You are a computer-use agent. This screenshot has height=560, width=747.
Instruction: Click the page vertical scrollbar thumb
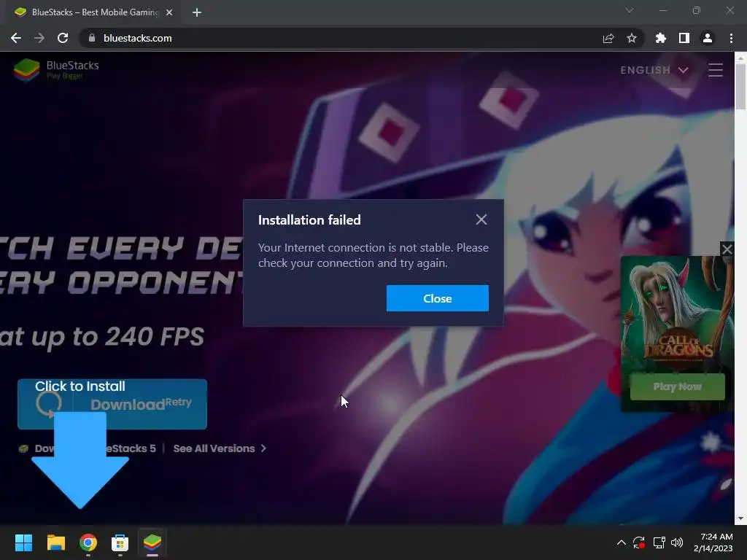[x=740, y=87]
